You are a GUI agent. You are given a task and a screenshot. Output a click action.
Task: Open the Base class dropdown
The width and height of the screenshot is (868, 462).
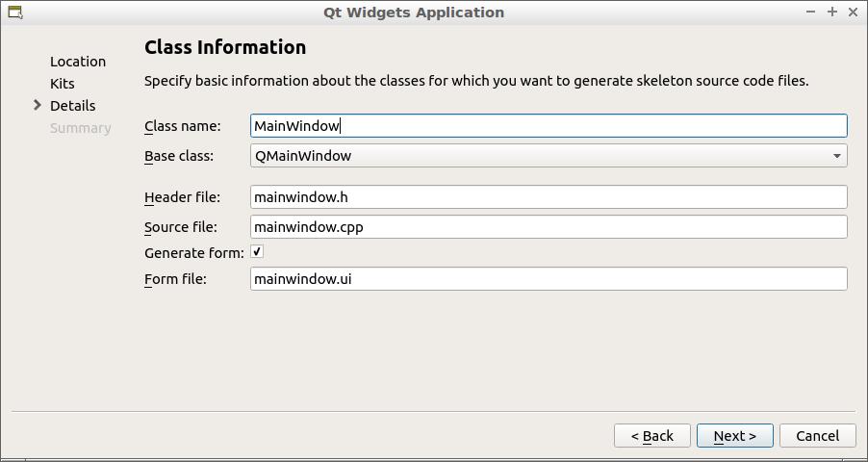pos(549,156)
